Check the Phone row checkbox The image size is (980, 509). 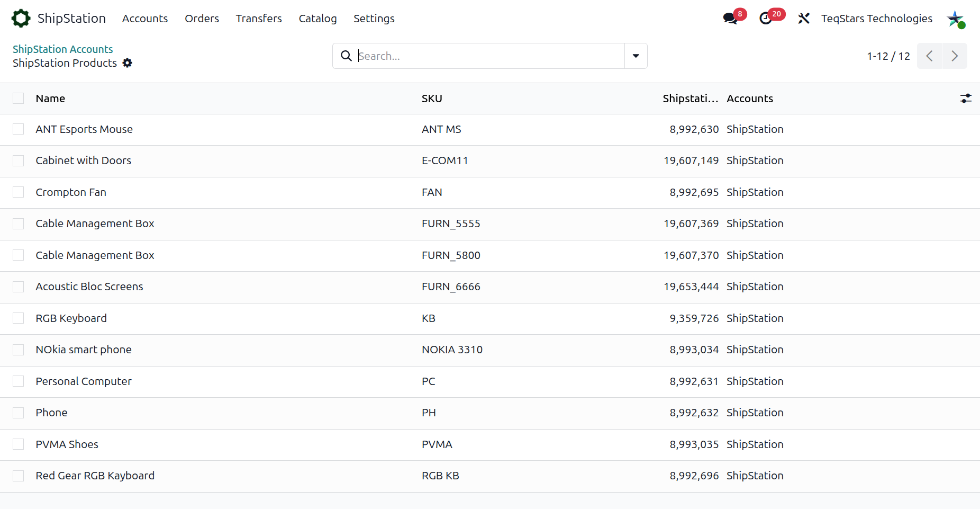(x=19, y=413)
